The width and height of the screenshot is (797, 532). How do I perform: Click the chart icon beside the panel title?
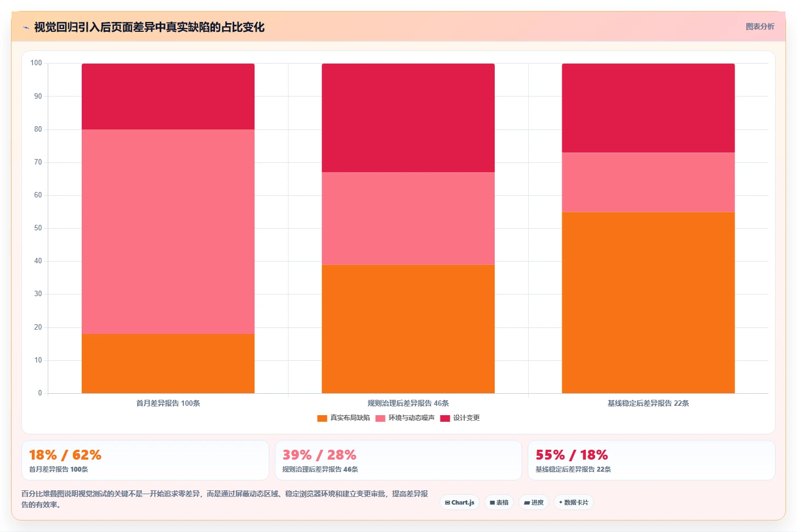(x=26, y=27)
